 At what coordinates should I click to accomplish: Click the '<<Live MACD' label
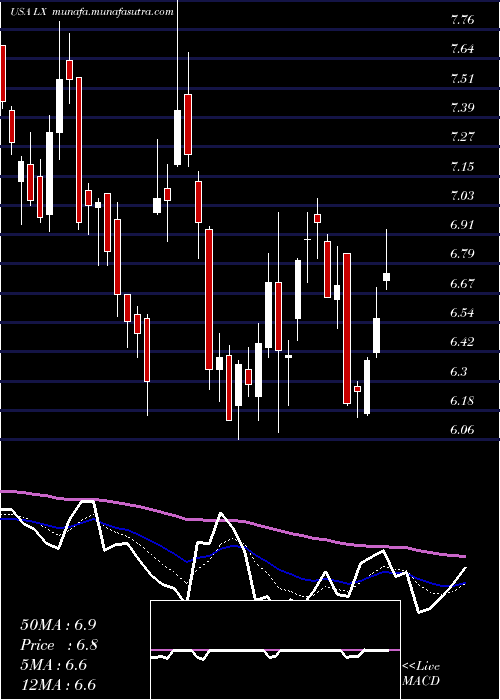[x=421, y=673]
